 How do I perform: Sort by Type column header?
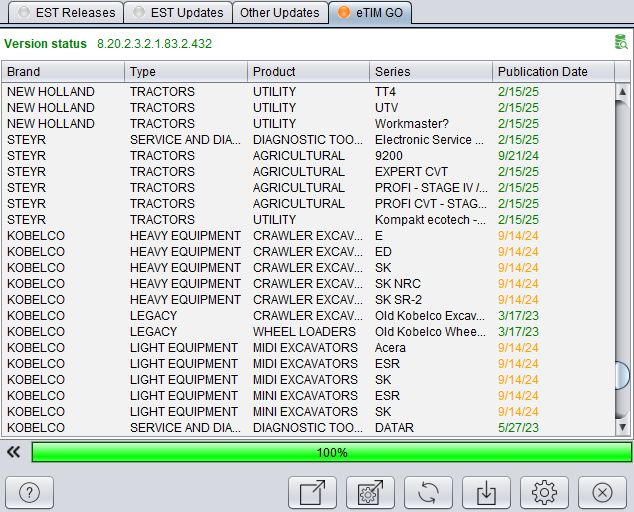click(x=186, y=72)
